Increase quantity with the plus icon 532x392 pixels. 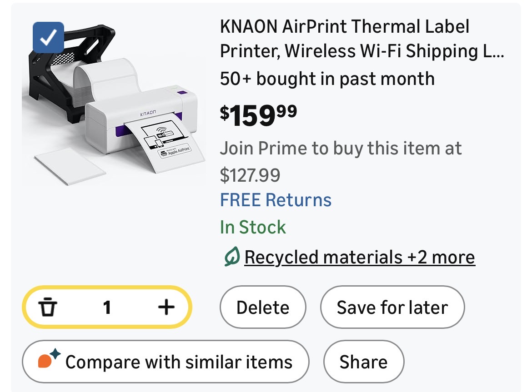[166, 308]
